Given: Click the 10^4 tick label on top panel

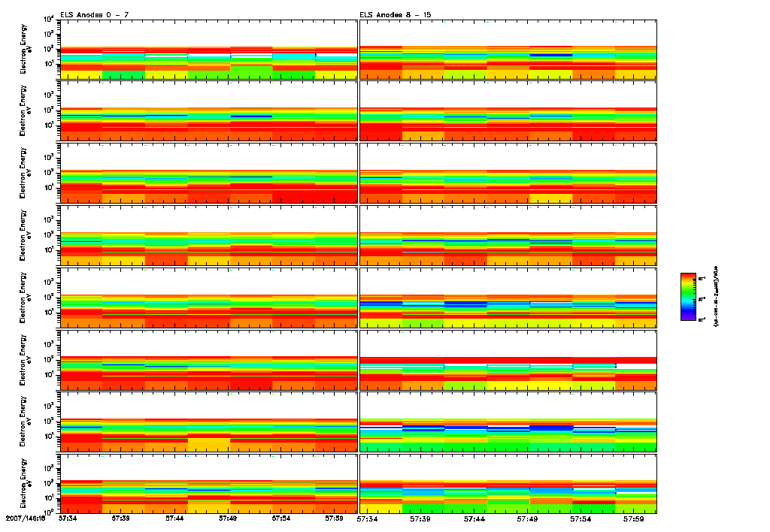Looking at the screenshot, I should [49, 20].
